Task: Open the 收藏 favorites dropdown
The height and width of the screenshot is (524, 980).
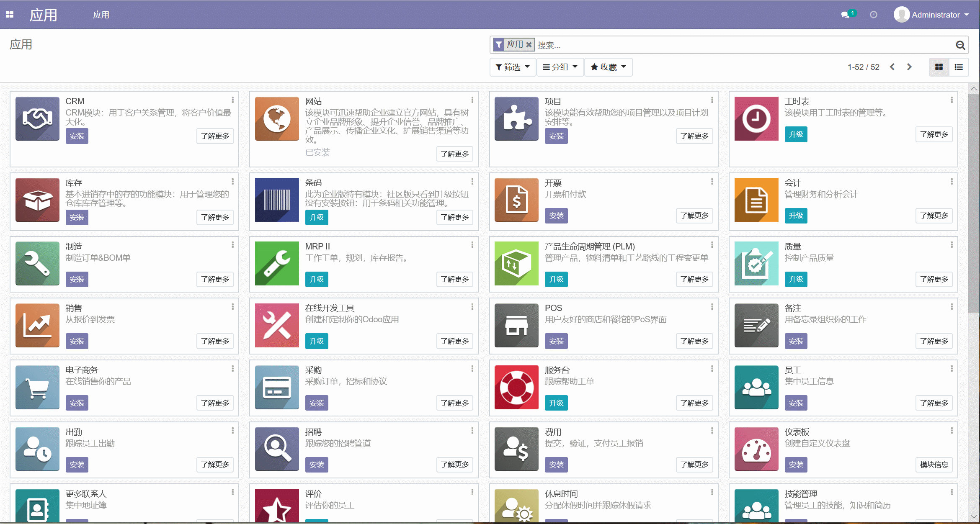Action: point(608,67)
